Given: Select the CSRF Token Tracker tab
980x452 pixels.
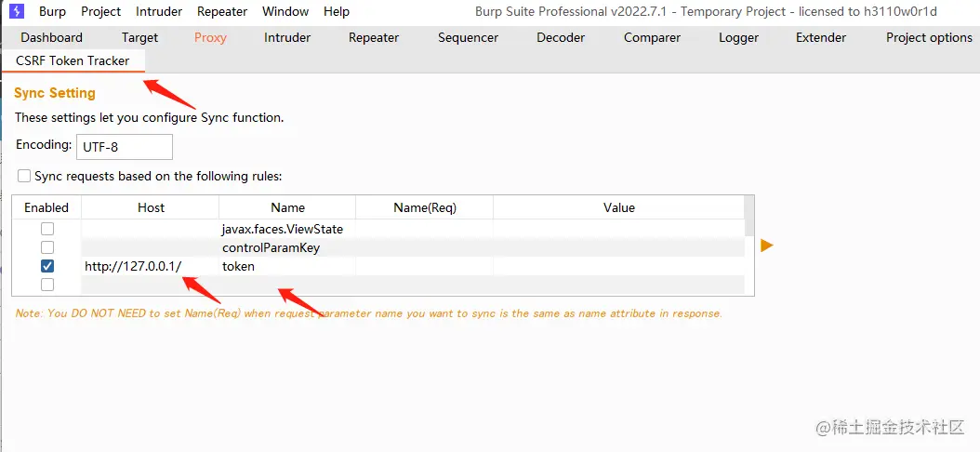Looking at the screenshot, I should (73, 60).
